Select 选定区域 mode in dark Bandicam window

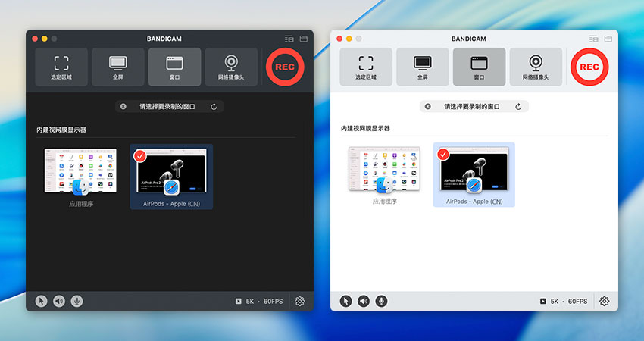coord(61,67)
